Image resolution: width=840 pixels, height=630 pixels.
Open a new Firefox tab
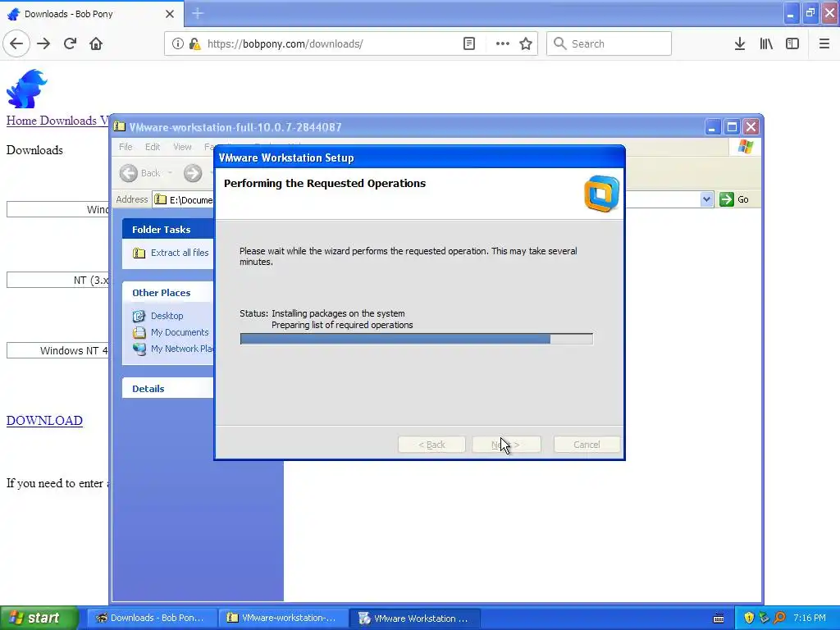point(197,13)
